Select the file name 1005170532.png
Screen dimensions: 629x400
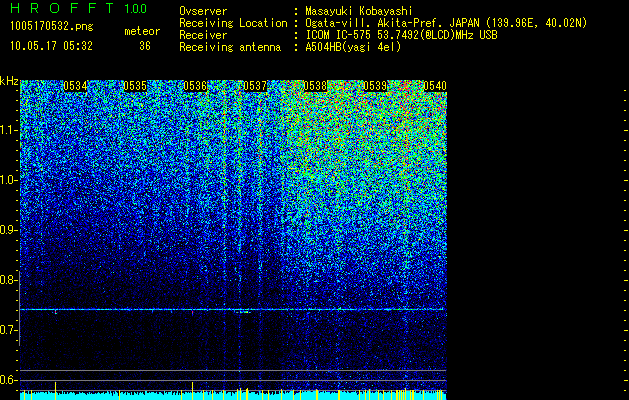point(52,27)
